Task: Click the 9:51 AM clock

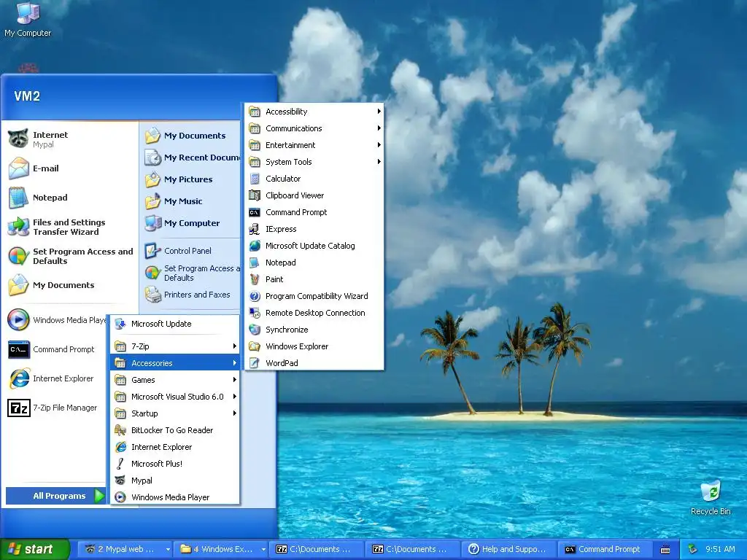Action: (720, 550)
